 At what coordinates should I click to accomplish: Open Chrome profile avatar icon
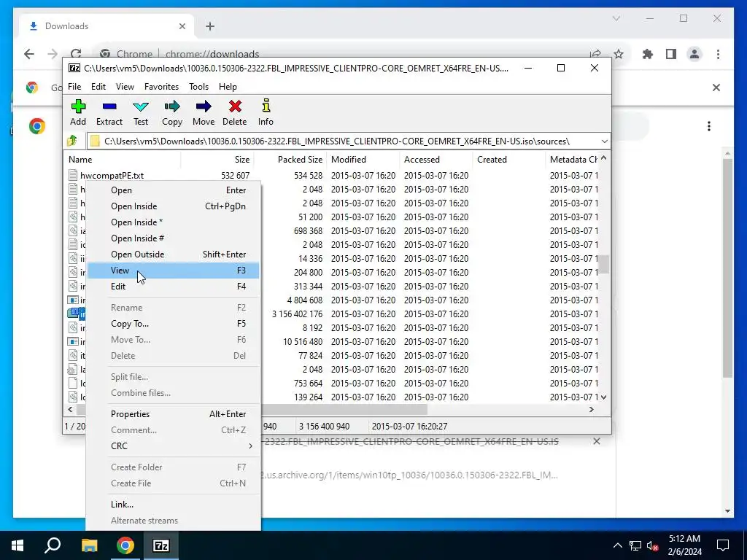pyautogui.click(x=694, y=54)
